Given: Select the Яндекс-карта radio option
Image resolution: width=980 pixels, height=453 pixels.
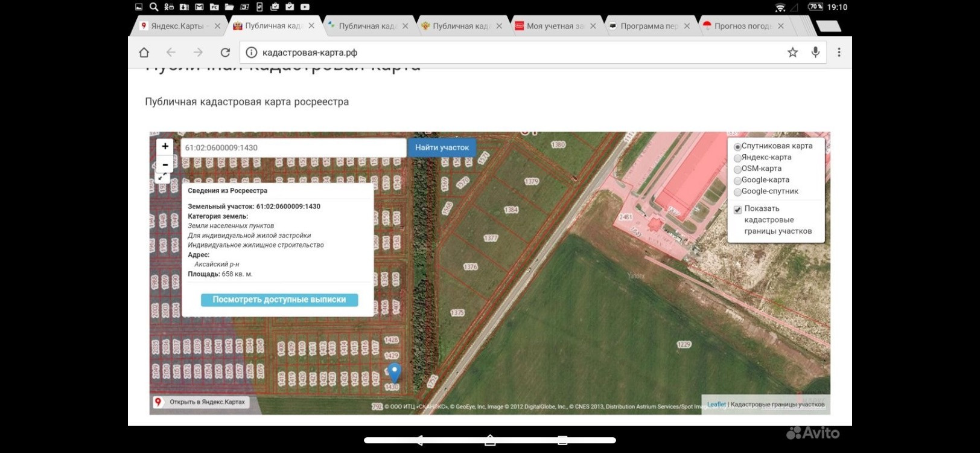Looking at the screenshot, I should [737, 158].
